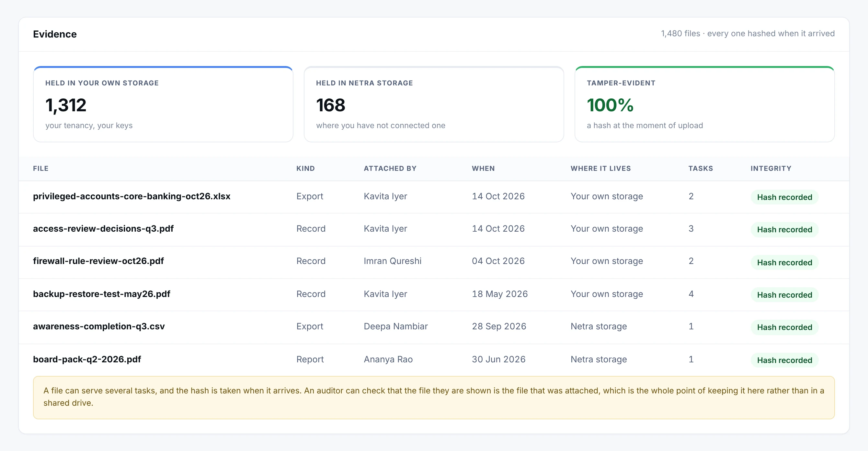Viewport: 868px width, 451px height.
Task: Click the 1,480 files summary text
Action: (x=748, y=33)
